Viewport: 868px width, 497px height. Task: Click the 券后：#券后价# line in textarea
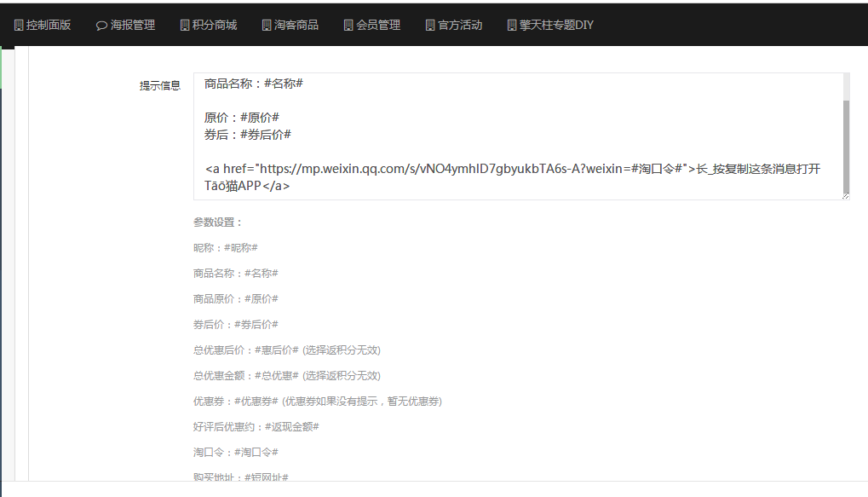[x=248, y=135]
